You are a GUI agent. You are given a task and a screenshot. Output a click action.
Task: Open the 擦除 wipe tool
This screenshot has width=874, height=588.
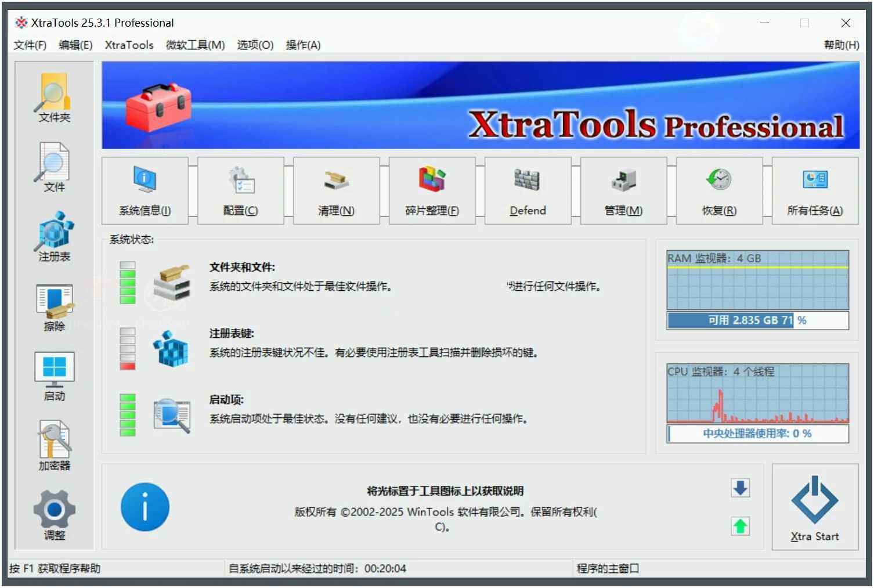pyautogui.click(x=53, y=306)
